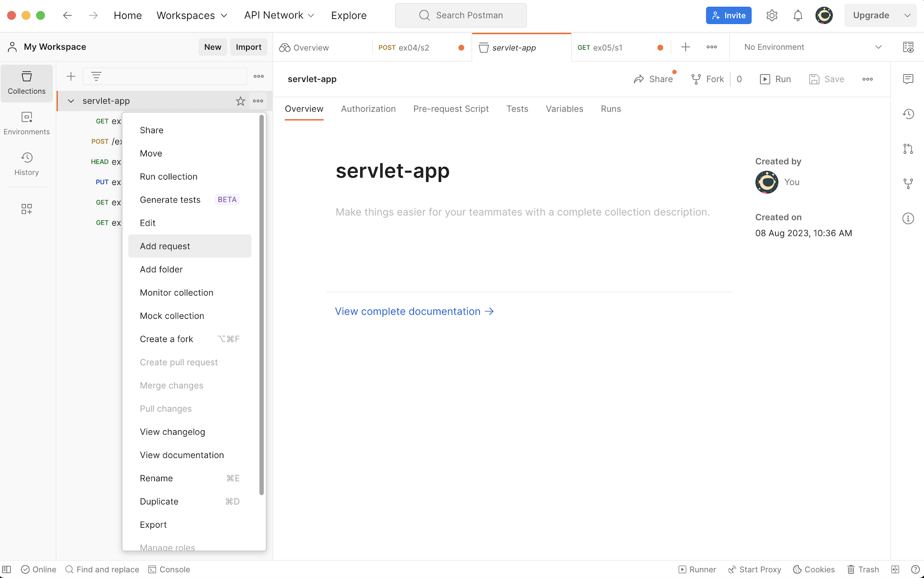Select Run collection in the context menu
924x578 pixels.
point(190,176)
